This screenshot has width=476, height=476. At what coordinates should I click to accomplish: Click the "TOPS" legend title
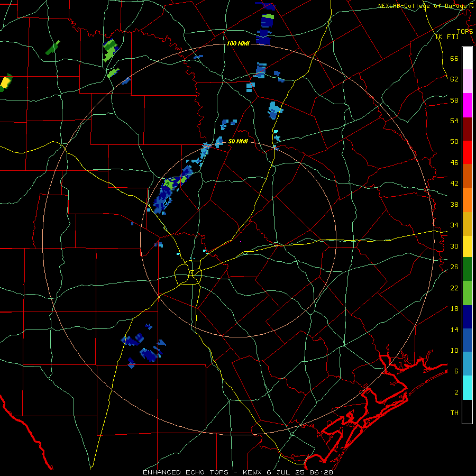click(x=465, y=31)
